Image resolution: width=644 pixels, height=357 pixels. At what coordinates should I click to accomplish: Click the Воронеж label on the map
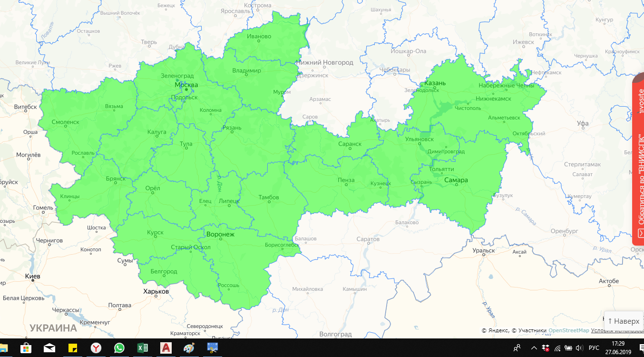[x=220, y=234]
